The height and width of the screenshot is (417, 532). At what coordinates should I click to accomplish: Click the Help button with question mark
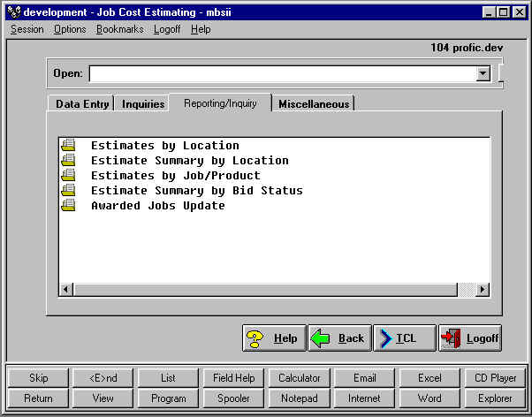point(274,338)
